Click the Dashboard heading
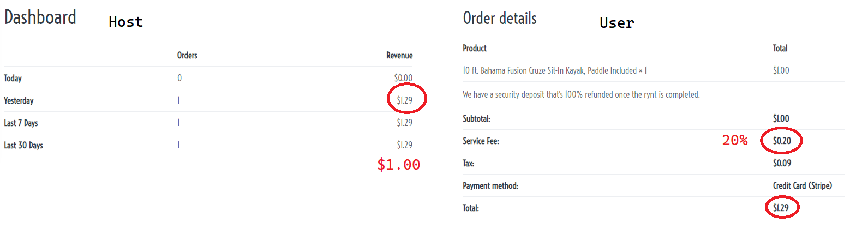This screenshot has height=228, width=868. click(x=40, y=17)
